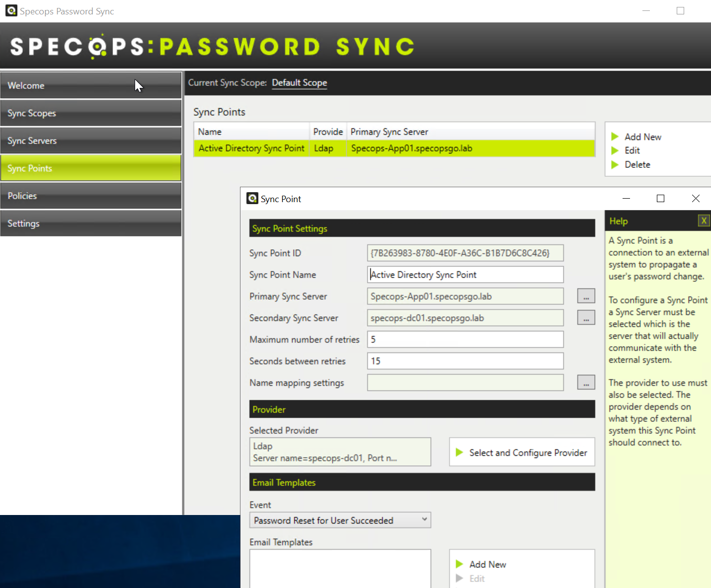Browse for Secondary Sync Server with ellipsis button

coord(586,318)
